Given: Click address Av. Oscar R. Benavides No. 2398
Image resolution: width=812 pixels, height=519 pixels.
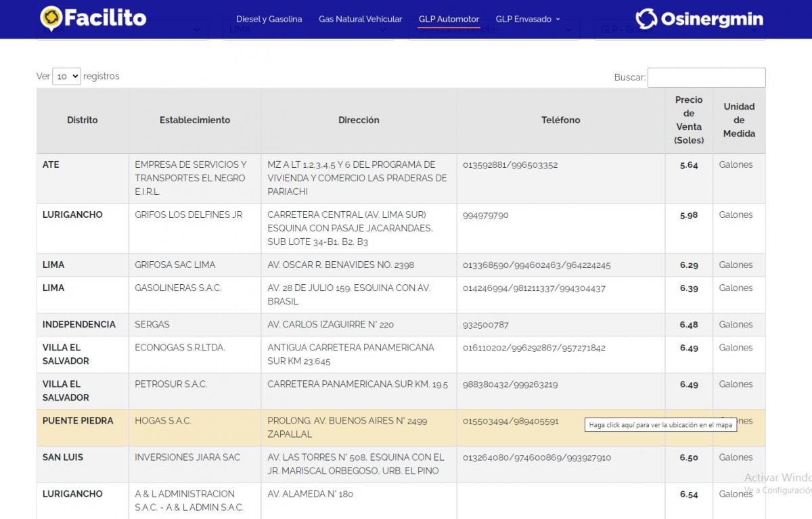Looking at the screenshot, I should click(341, 265).
